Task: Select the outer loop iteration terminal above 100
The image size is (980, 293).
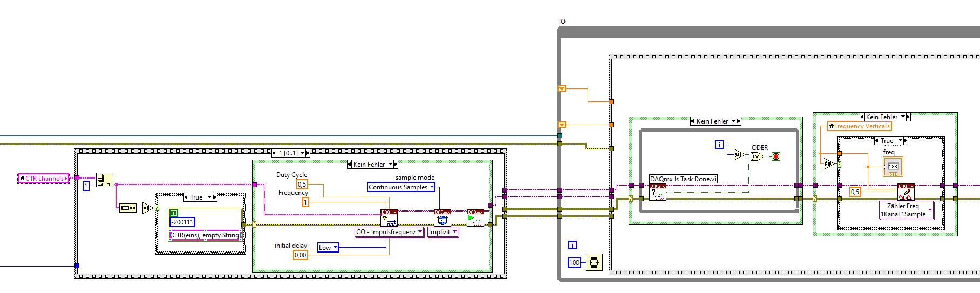Action: [x=573, y=245]
